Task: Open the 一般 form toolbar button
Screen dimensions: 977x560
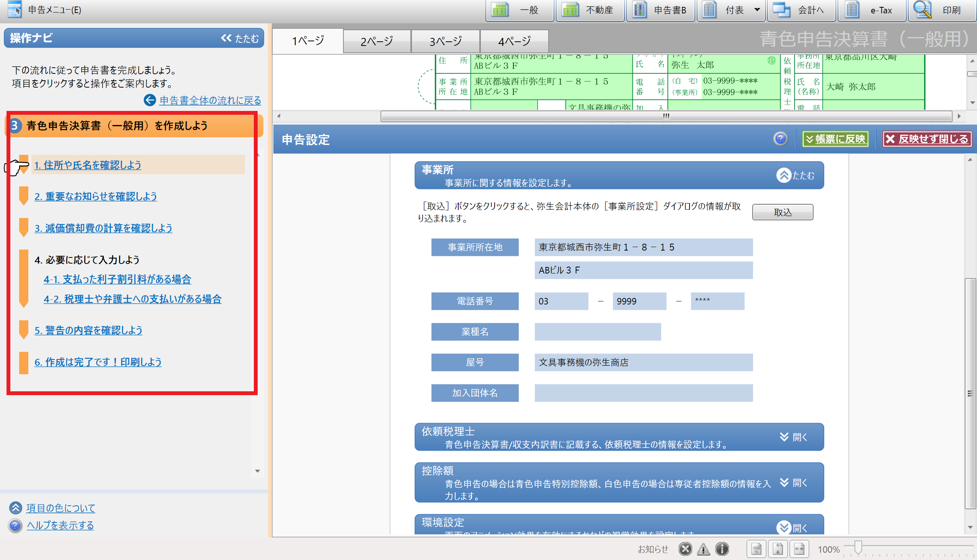Action: 520,10
